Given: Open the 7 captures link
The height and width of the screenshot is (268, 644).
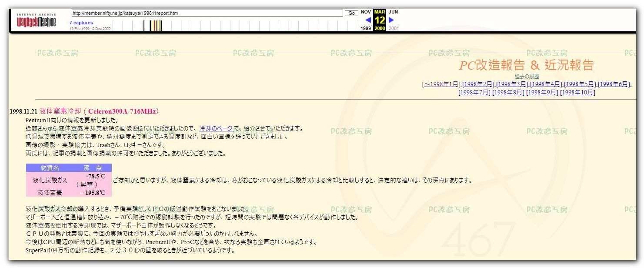Looking at the screenshot, I should tap(81, 23).
